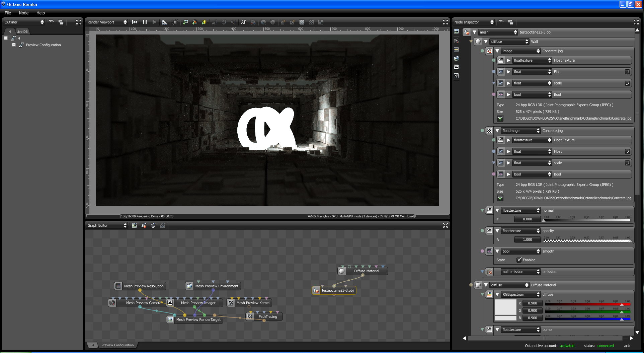
Task: Click the stacked windows icon in Node Inspector toolbar
Action: pyautogui.click(x=511, y=22)
